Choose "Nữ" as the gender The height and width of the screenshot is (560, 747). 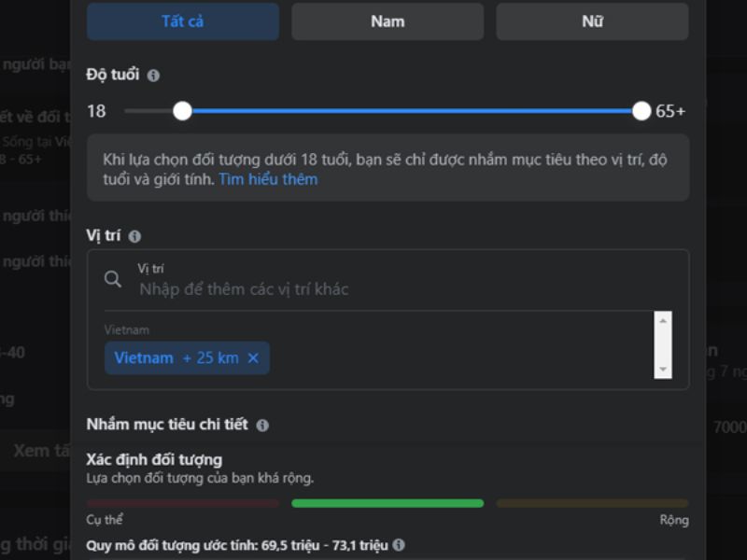click(592, 21)
